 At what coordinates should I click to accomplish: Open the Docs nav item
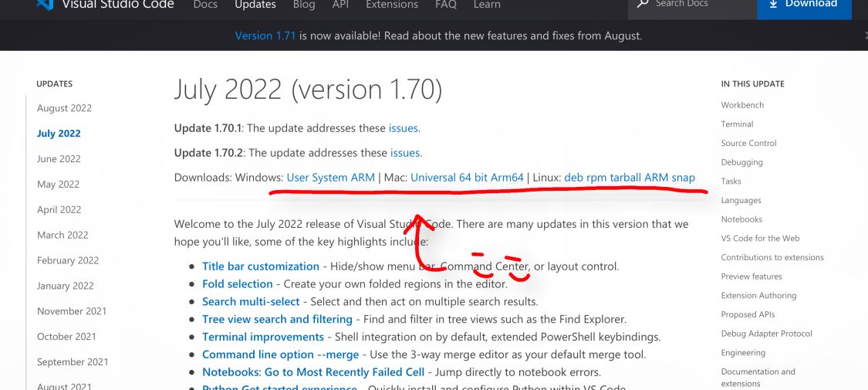tap(204, 5)
